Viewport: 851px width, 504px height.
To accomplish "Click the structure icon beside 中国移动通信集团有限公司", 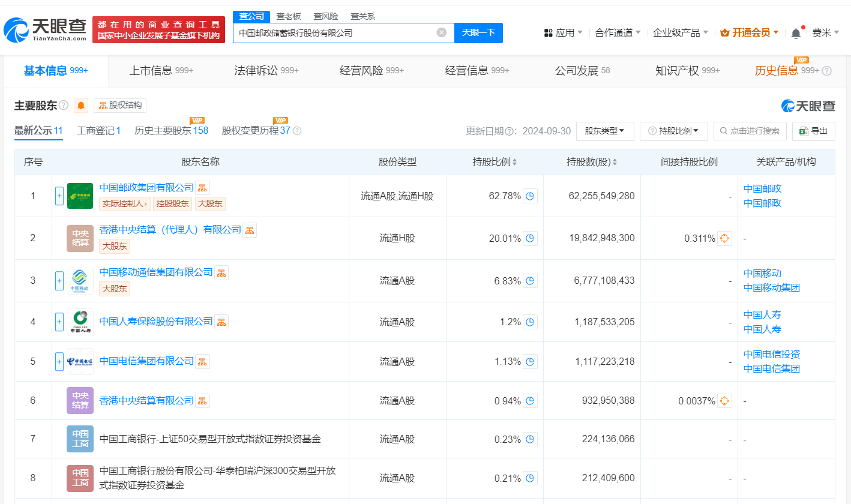I will (221, 273).
